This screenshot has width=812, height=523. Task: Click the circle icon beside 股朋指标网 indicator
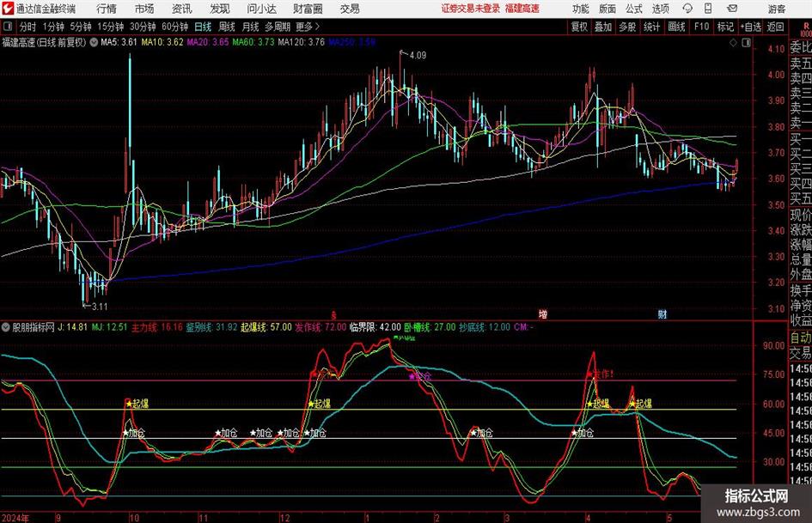click(7, 326)
